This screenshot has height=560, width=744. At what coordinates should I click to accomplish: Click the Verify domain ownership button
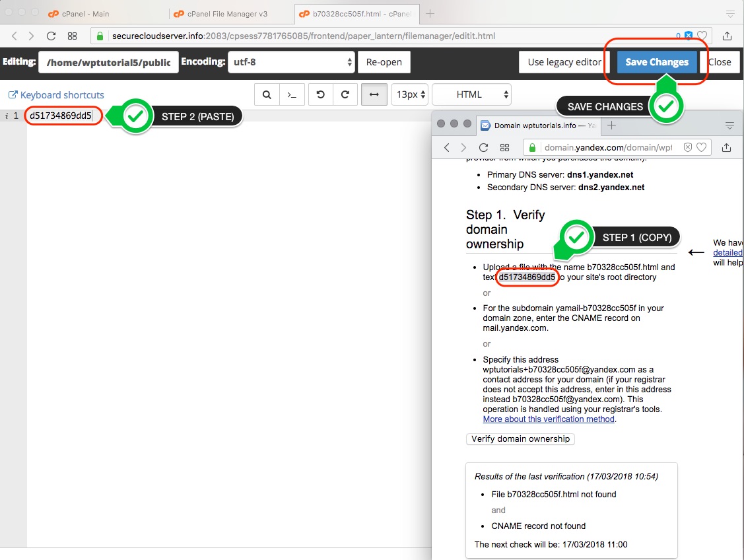click(x=520, y=439)
